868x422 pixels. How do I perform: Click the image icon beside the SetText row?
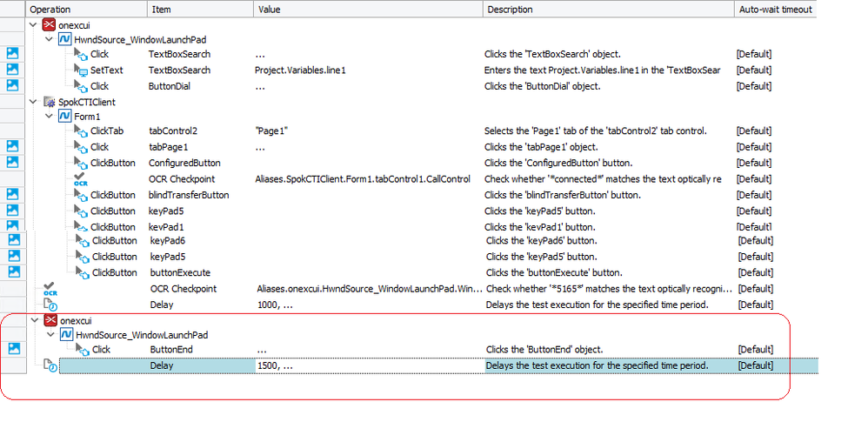(x=12, y=70)
